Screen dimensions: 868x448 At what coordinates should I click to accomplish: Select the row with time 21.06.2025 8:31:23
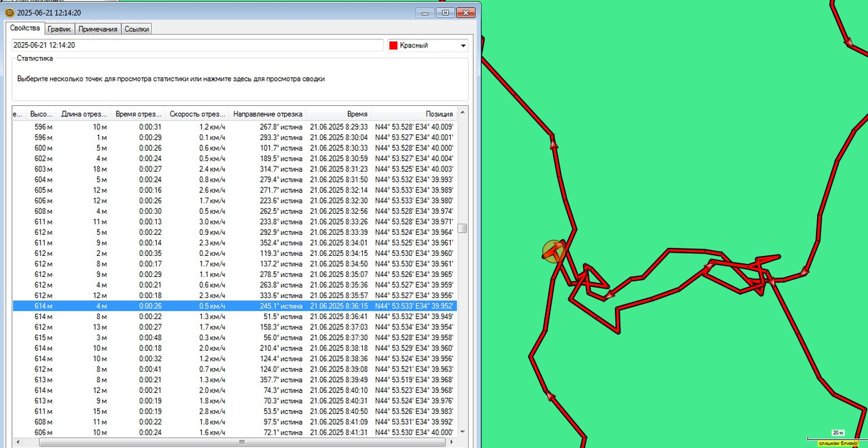pyautogui.click(x=235, y=169)
